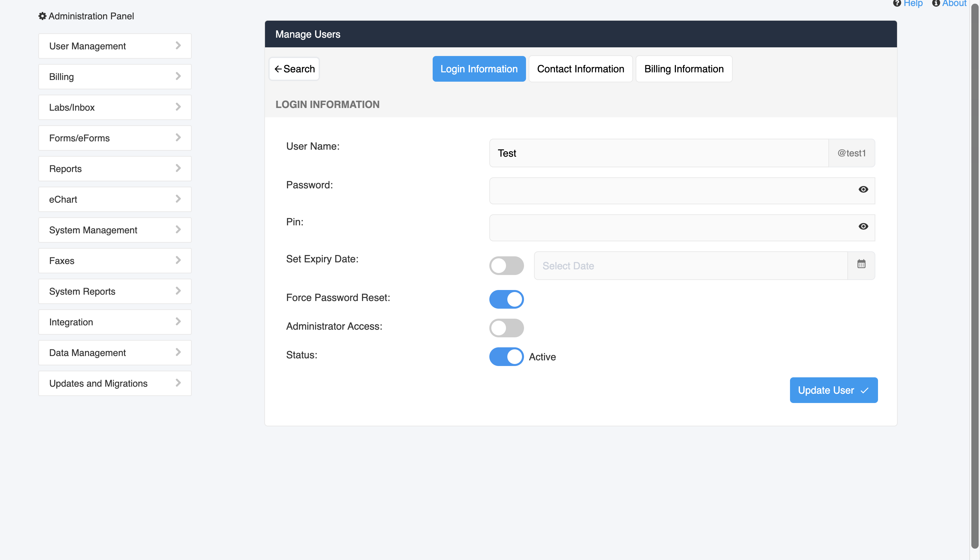Switch the Status toggle off Active
This screenshot has height=560, width=980.
[x=506, y=357]
